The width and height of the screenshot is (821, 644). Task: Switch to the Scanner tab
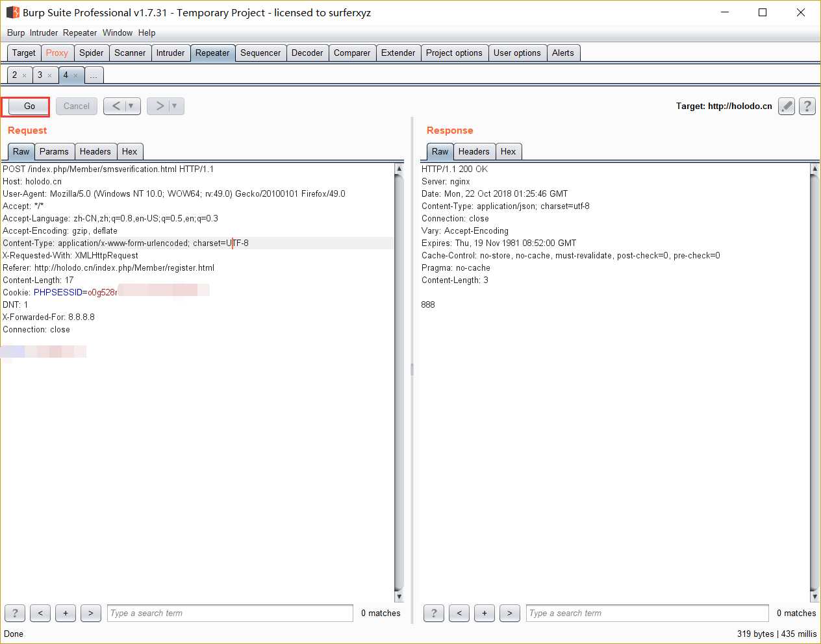[130, 53]
